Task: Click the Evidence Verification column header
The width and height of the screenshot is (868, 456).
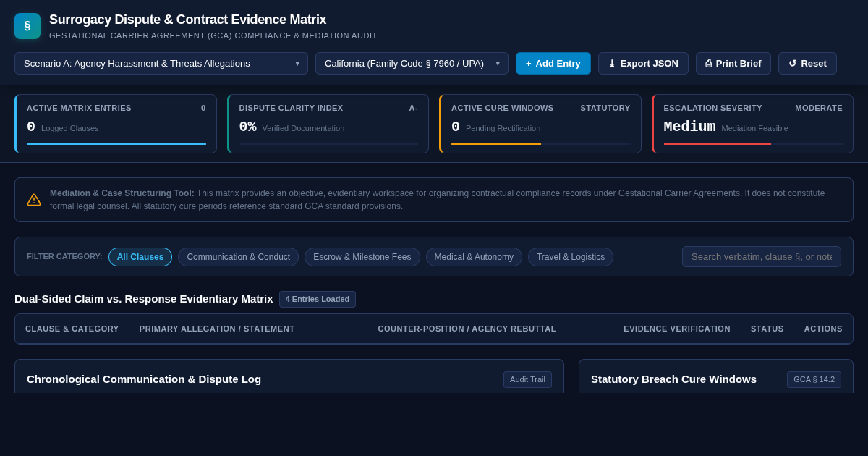Action: point(677,329)
